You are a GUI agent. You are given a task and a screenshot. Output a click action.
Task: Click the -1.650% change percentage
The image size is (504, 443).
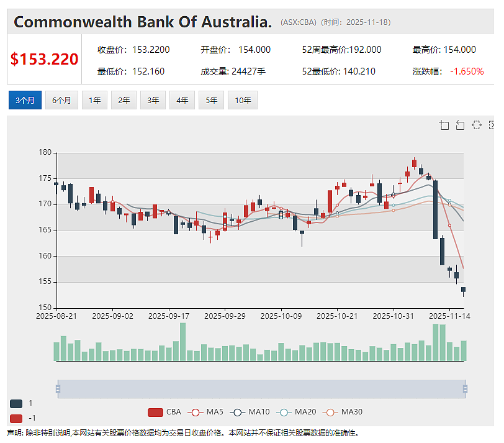point(467,71)
